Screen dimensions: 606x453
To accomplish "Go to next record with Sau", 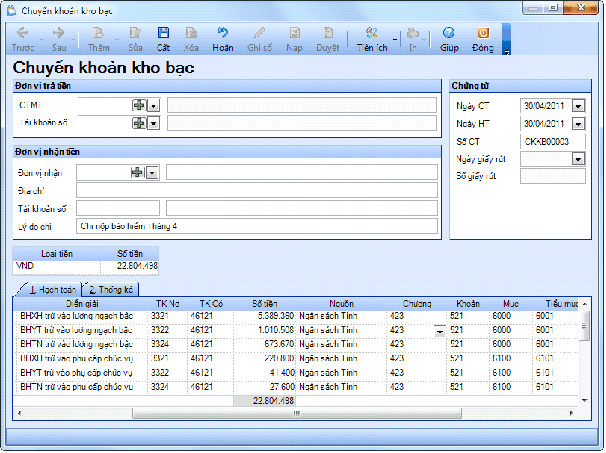I will 59,39.
